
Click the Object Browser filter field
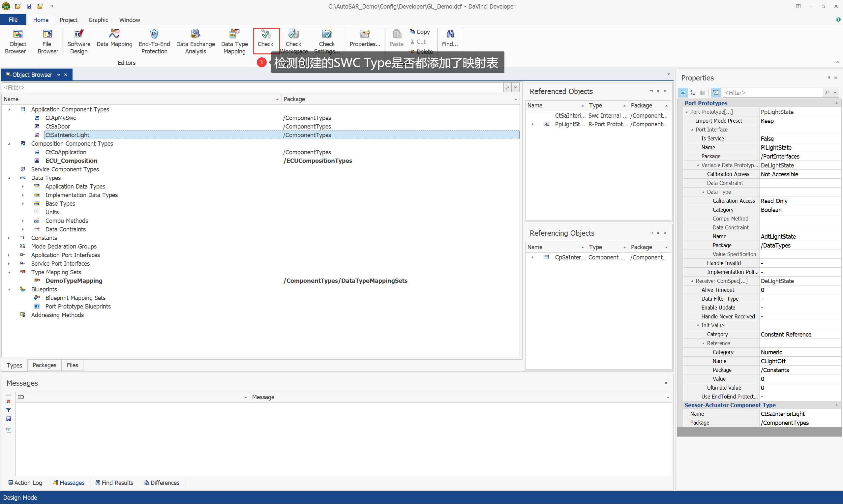pos(251,87)
